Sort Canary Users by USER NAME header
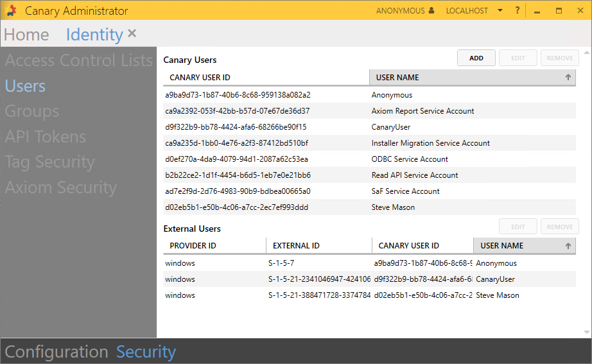 click(473, 78)
